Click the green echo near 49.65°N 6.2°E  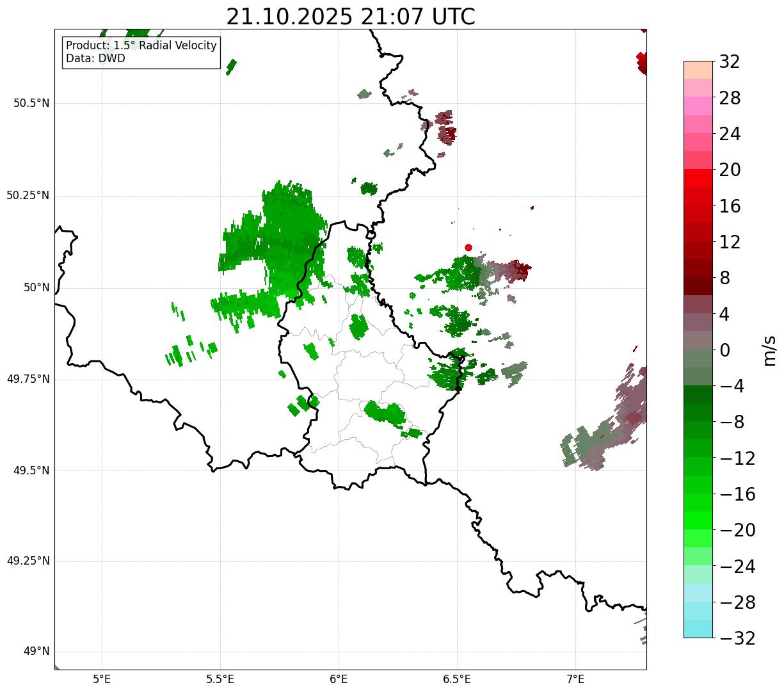(x=385, y=413)
